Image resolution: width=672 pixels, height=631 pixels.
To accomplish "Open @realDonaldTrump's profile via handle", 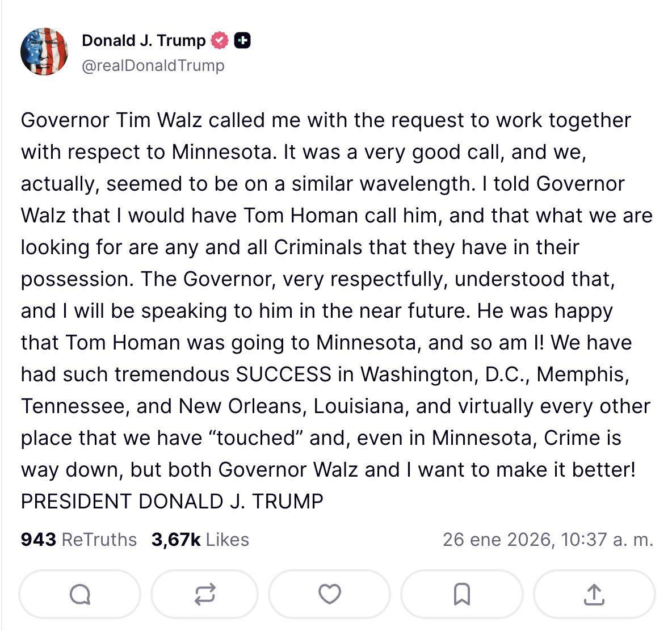I will pos(153,65).
